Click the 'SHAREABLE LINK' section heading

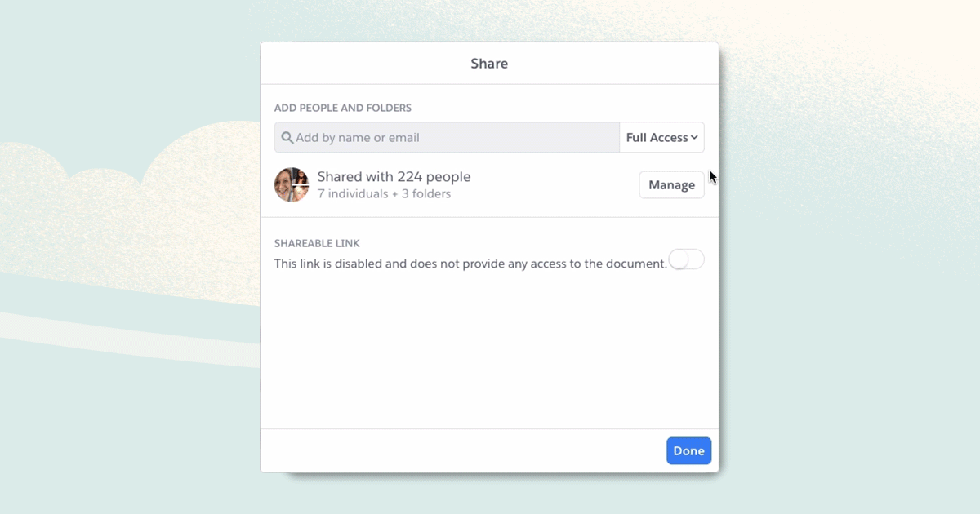click(317, 243)
